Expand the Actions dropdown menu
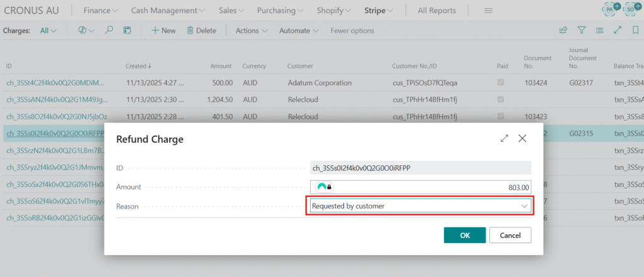 (x=251, y=30)
